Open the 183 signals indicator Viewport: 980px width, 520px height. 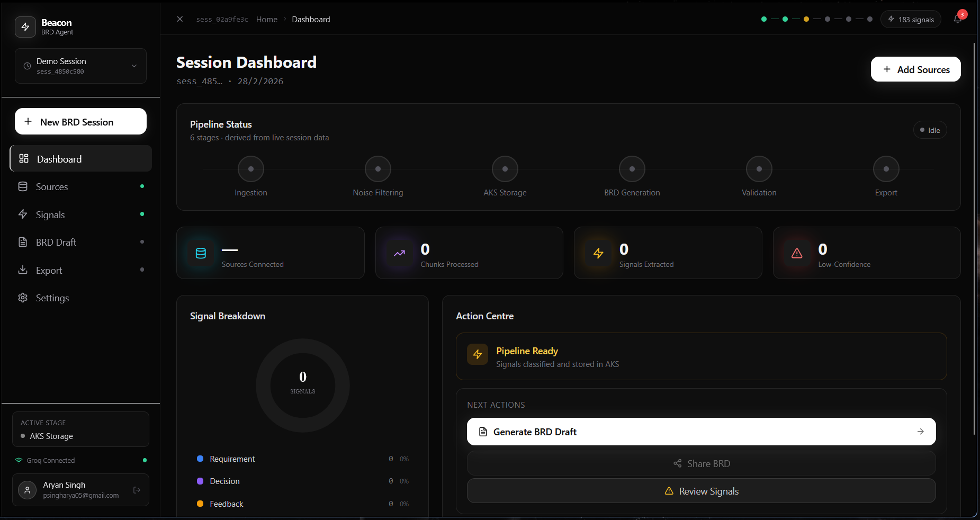[x=911, y=20]
